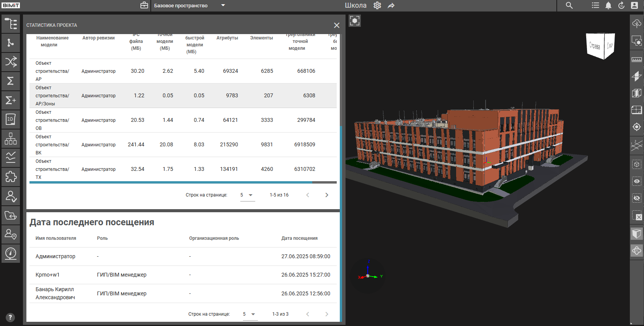Screen dimensions: 644x326
Task: Open rows-per-page dropdown in model statistics table
Action: (x=247, y=195)
